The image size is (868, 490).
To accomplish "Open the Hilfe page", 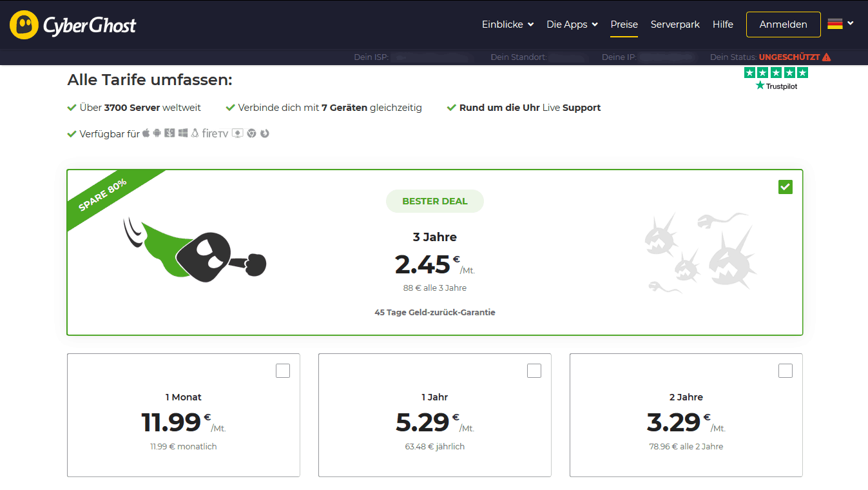I will click(x=723, y=24).
